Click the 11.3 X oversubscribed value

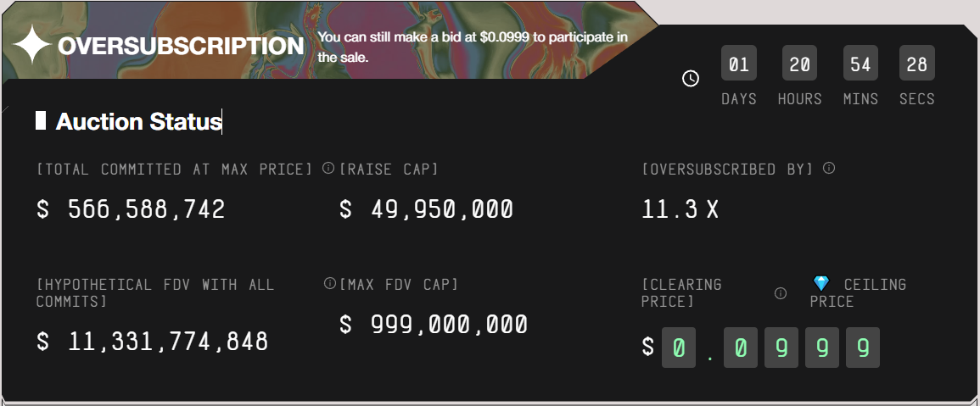680,209
